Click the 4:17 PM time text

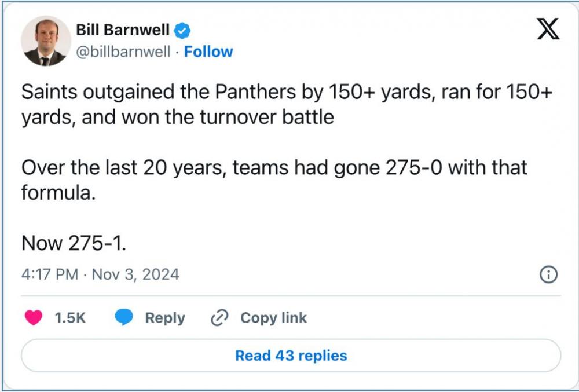tap(49, 274)
